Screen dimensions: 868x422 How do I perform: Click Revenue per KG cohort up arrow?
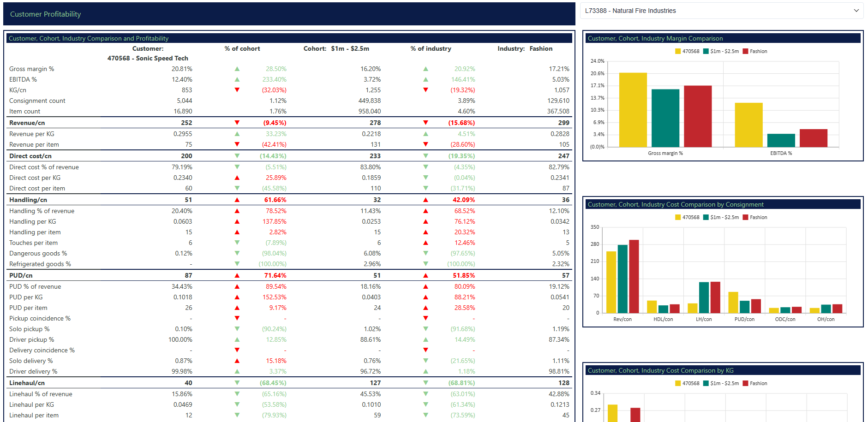237,134
